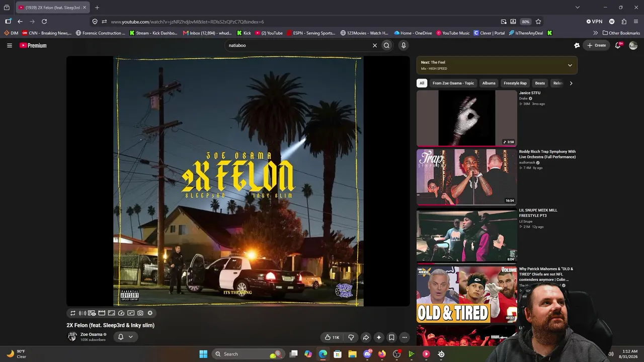Open the Roddy Ricch Trap Symphony thumbnail
Viewport: 644px width, 362px height.
[x=466, y=177]
